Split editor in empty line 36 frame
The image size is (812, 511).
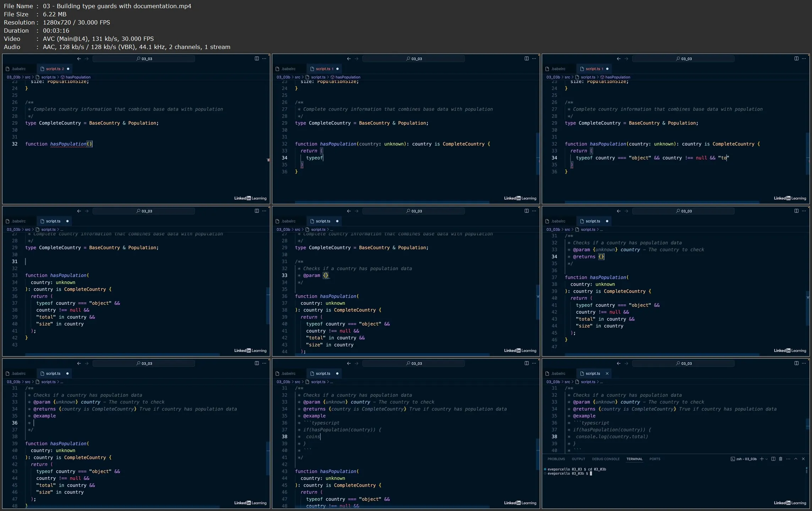coord(257,363)
